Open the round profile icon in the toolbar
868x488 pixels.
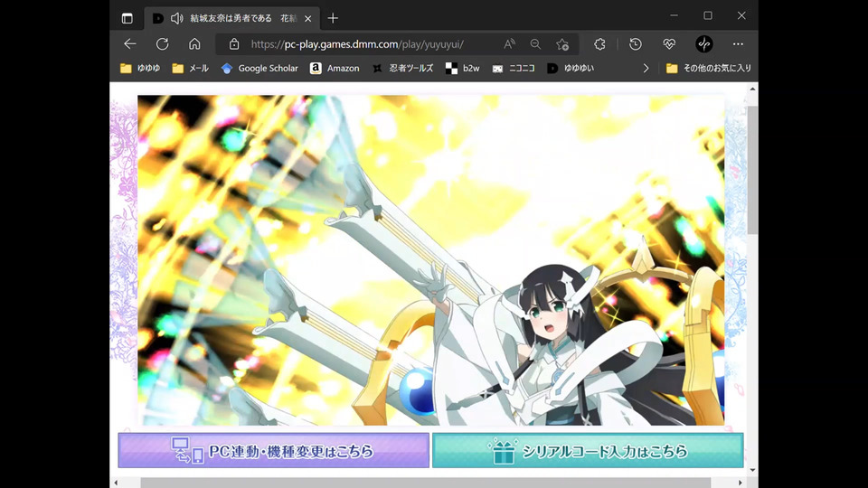coord(704,43)
